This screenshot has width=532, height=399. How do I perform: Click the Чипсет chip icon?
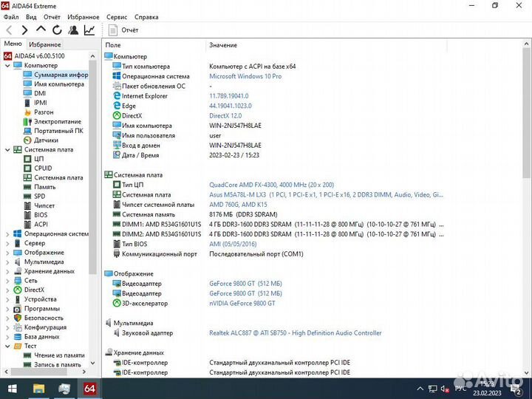[x=28, y=205]
